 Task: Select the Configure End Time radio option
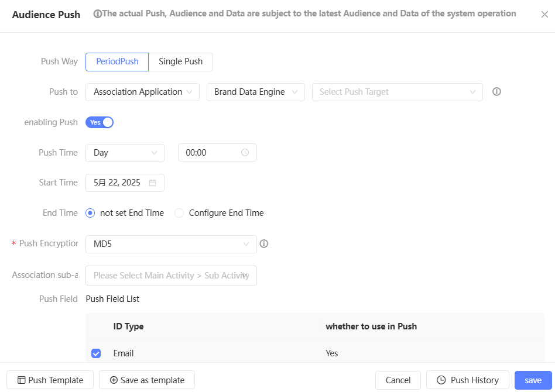point(179,213)
